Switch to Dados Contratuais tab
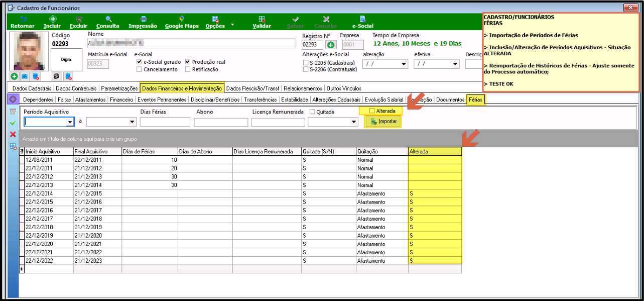The height and width of the screenshot is (301, 644). pyautogui.click(x=76, y=88)
